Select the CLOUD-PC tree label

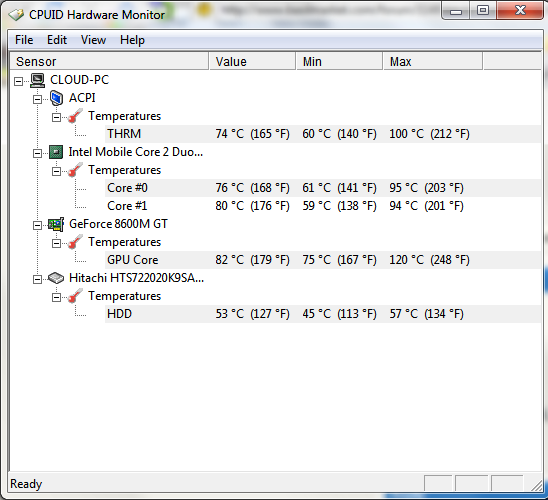click(x=79, y=80)
